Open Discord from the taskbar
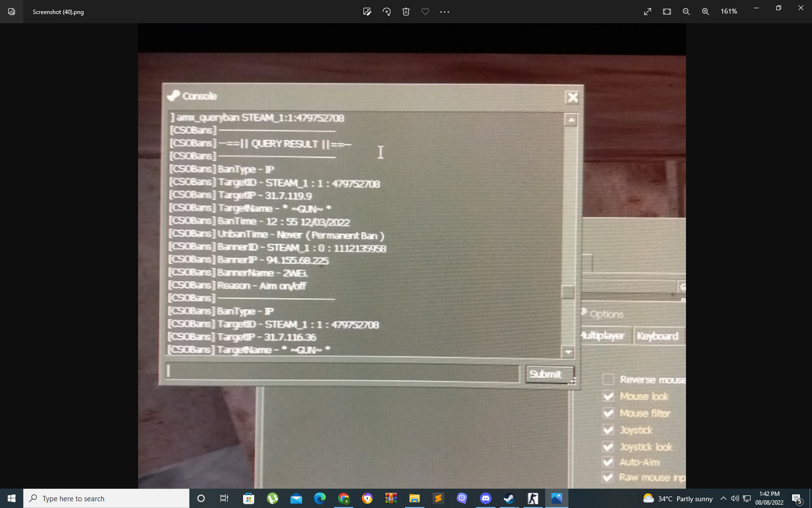812x508 pixels. coord(485,498)
